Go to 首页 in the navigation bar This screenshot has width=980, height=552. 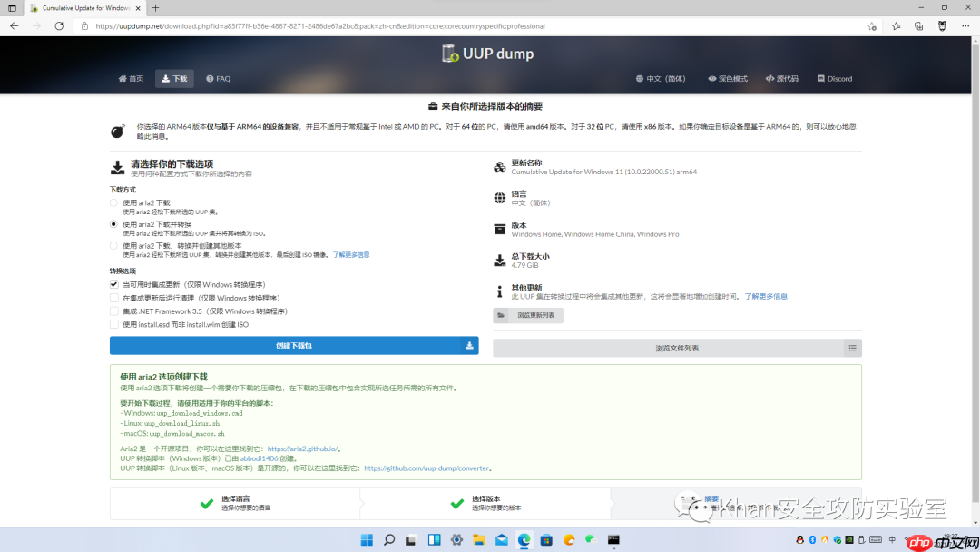pos(131,78)
